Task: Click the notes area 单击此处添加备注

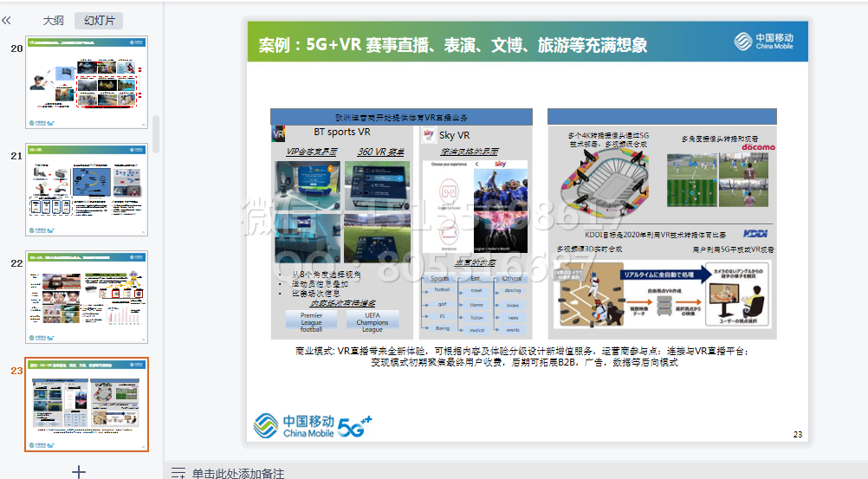Action: 238,474
